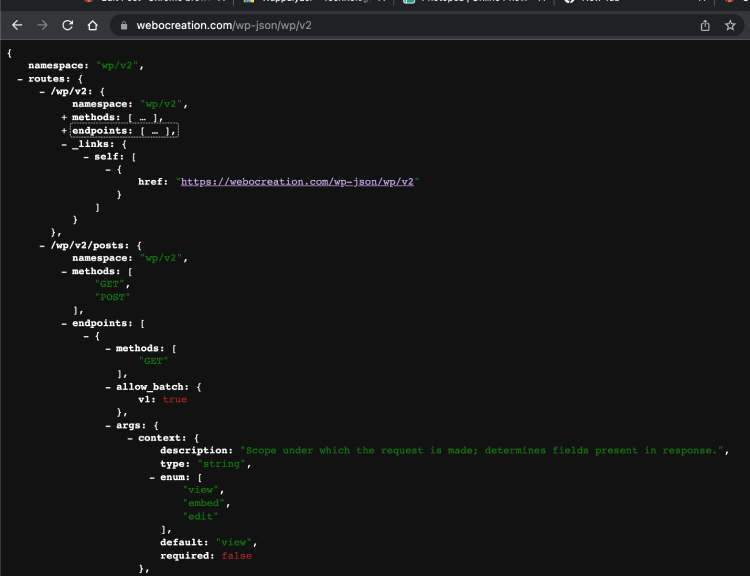Select the "view" entry in the enum array
Screen dimensions: 750x576
(200, 490)
